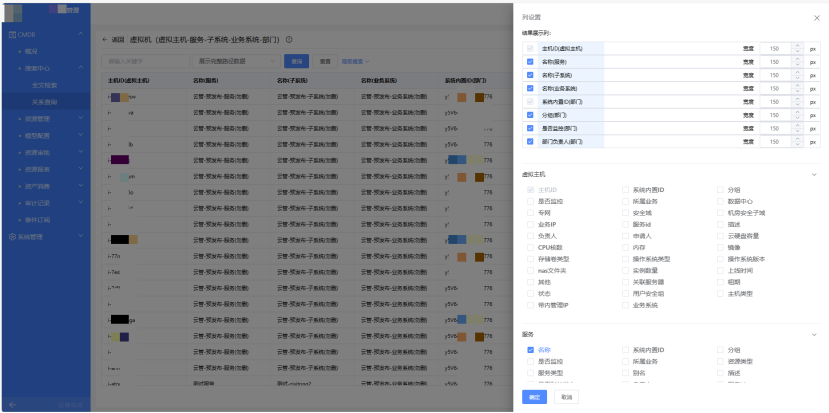The image size is (829, 413).
Task: Click the blue 查询 search button
Action: pyautogui.click(x=297, y=61)
